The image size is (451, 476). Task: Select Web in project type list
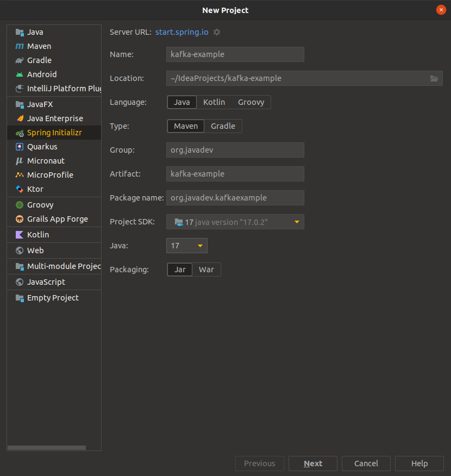(54, 250)
